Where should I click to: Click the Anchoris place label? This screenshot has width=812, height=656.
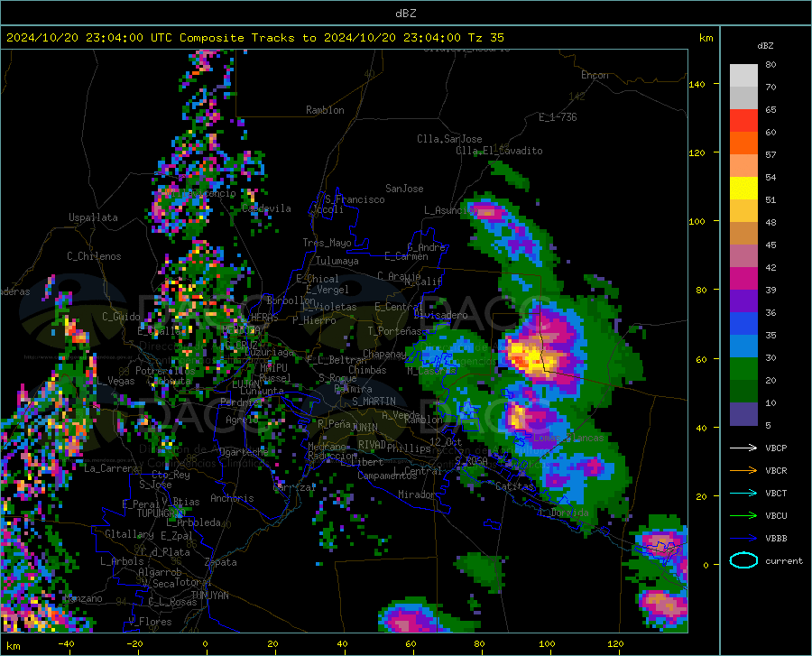tap(232, 498)
